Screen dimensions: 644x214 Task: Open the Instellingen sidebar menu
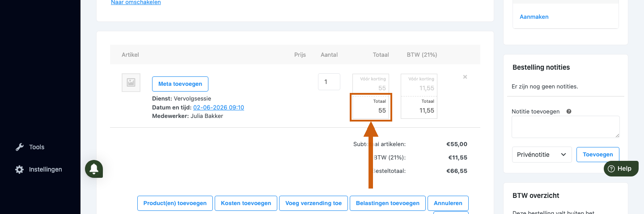(45, 169)
